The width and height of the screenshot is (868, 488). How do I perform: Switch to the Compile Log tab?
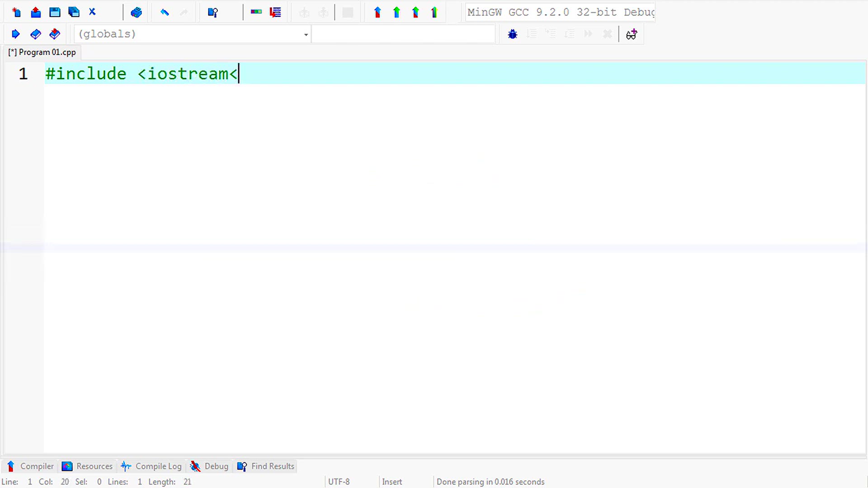tap(151, 466)
